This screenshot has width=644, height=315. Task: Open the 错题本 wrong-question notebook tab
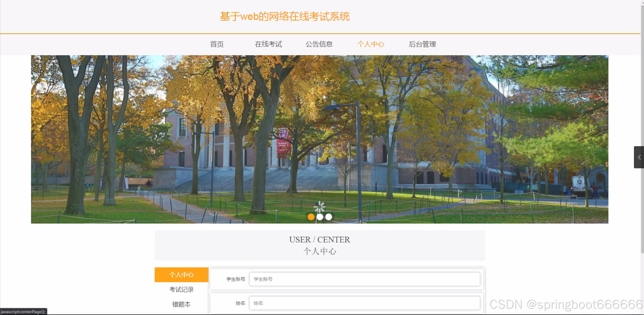point(181,304)
